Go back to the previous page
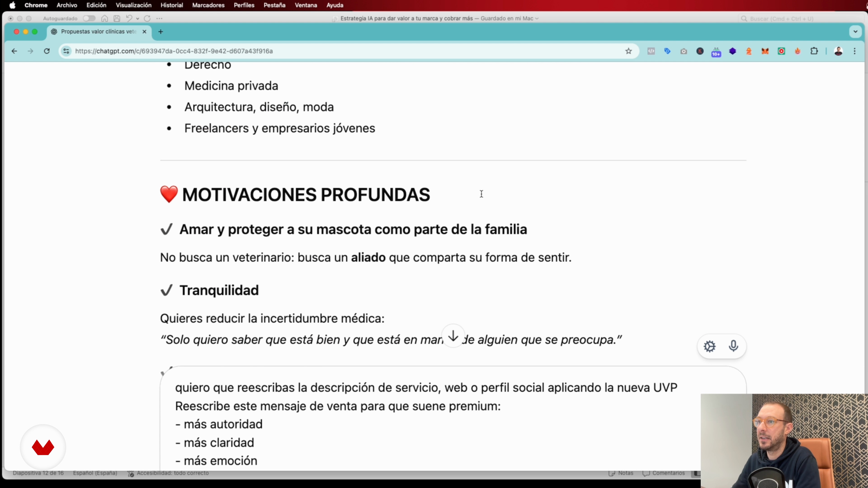This screenshot has width=868, height=488. 14,51
